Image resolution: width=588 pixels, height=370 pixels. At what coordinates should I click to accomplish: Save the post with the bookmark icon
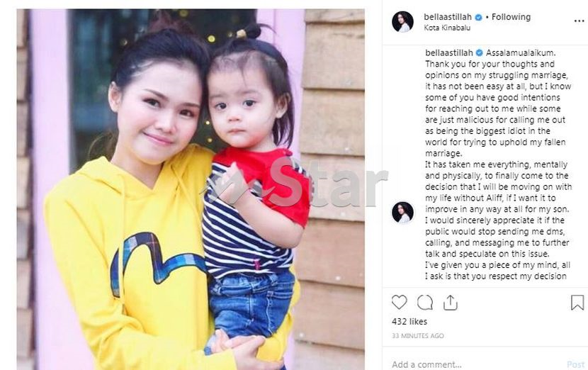577,303
